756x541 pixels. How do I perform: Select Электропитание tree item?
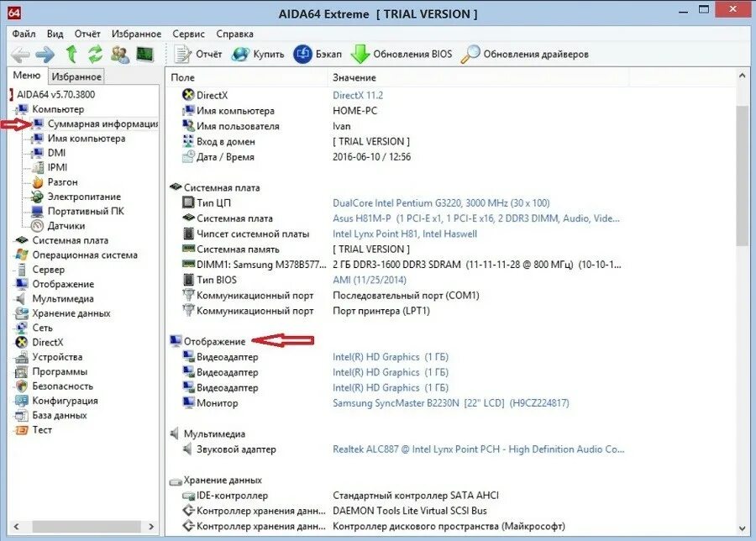[84, 197]
